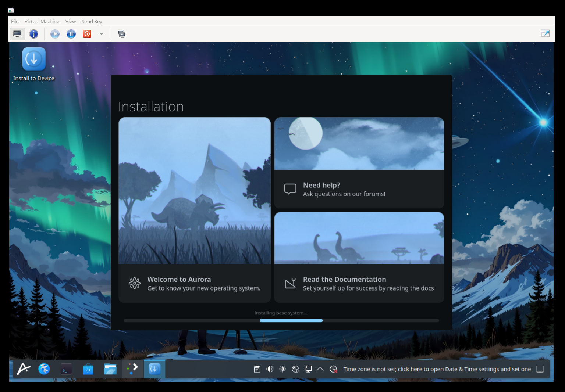Show virtual hardware details with info icon
The width and height of the screenshot is (565, 392).
pos(33,34)
